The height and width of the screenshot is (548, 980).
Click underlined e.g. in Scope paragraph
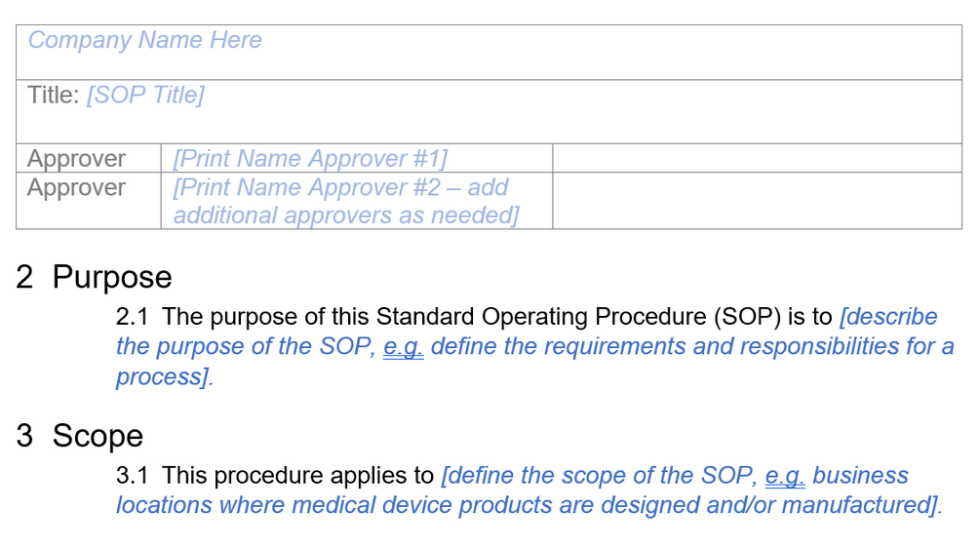click(x=784, y=476)
